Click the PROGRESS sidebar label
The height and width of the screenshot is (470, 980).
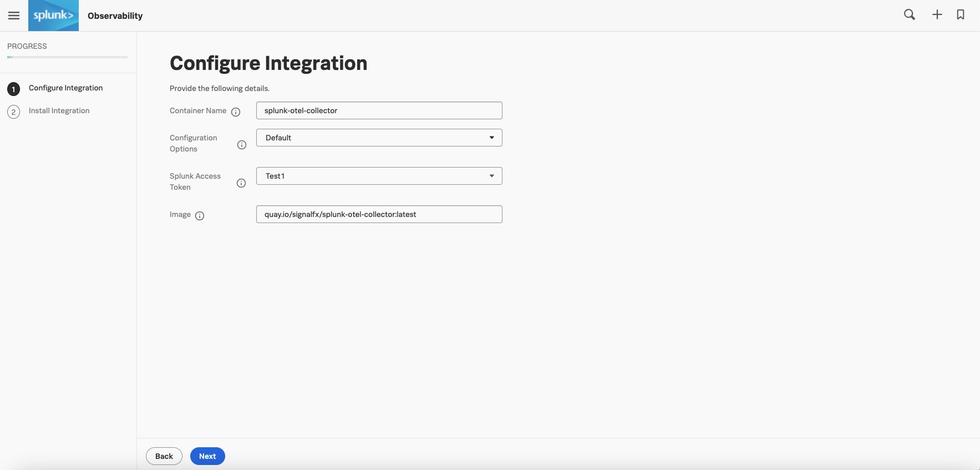pos(27,46)
